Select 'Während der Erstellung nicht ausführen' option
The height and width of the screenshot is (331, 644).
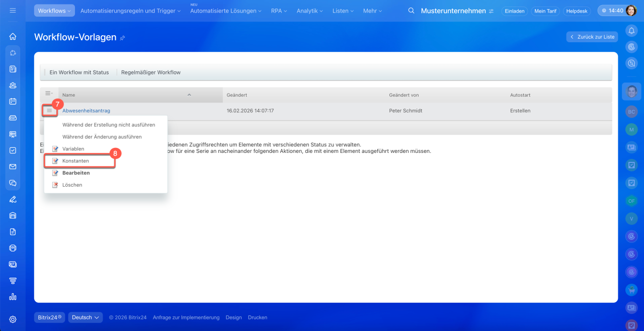coord(108,125)
